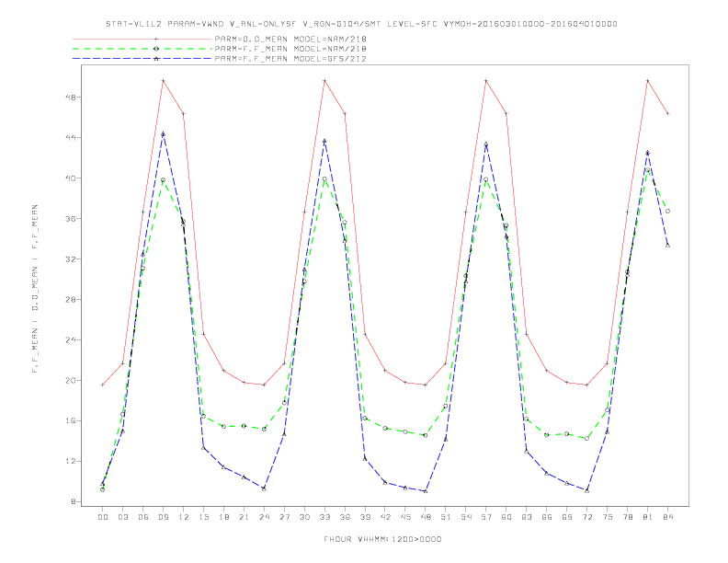Click the blue dashed legend line sample
This screenshot has height=563, width=728.
(x=142, y=59)
